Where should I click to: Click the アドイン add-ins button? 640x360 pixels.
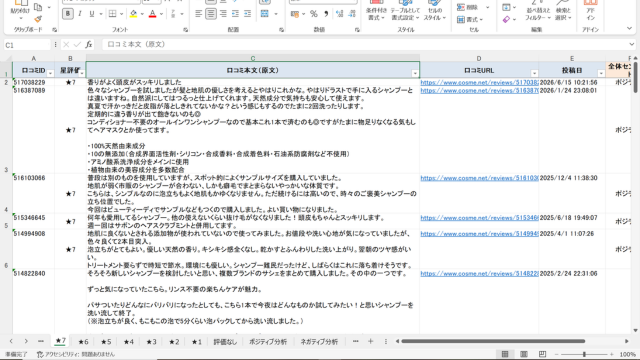point(590,11)
